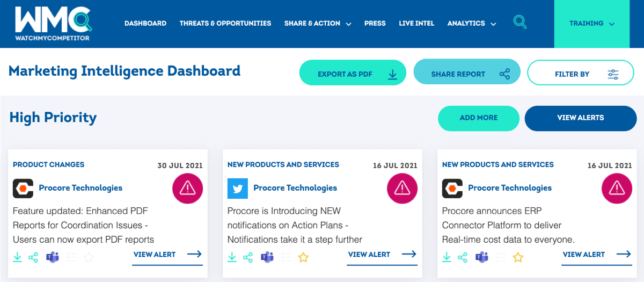Expand the Share & Action dropdown

pos(318,23)
